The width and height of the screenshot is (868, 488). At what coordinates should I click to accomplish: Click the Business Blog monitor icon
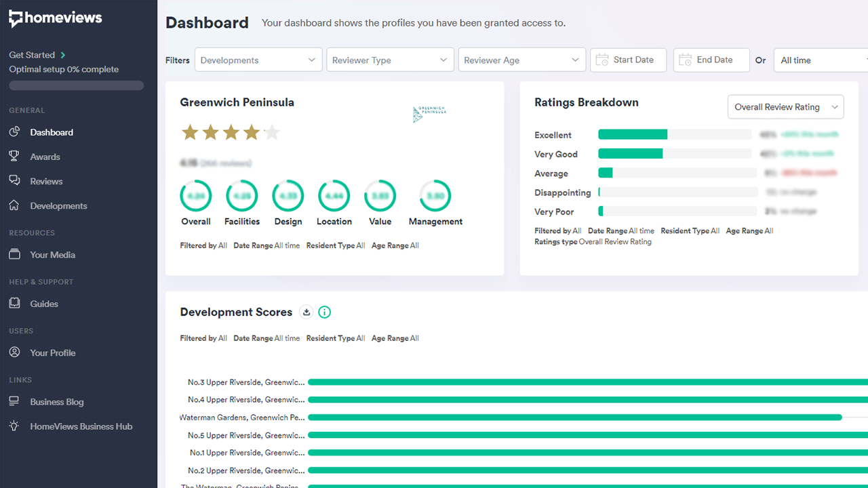(x=14, y=402)
